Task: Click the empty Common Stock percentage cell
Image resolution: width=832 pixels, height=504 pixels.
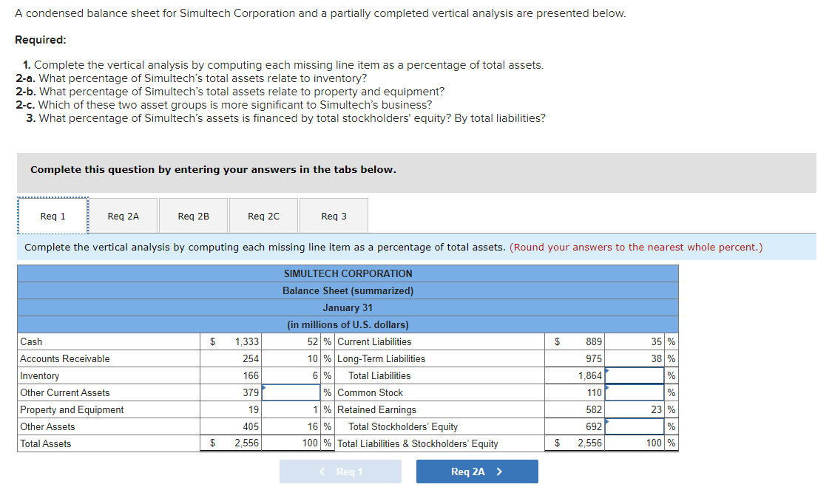Action: pos(640,392)
